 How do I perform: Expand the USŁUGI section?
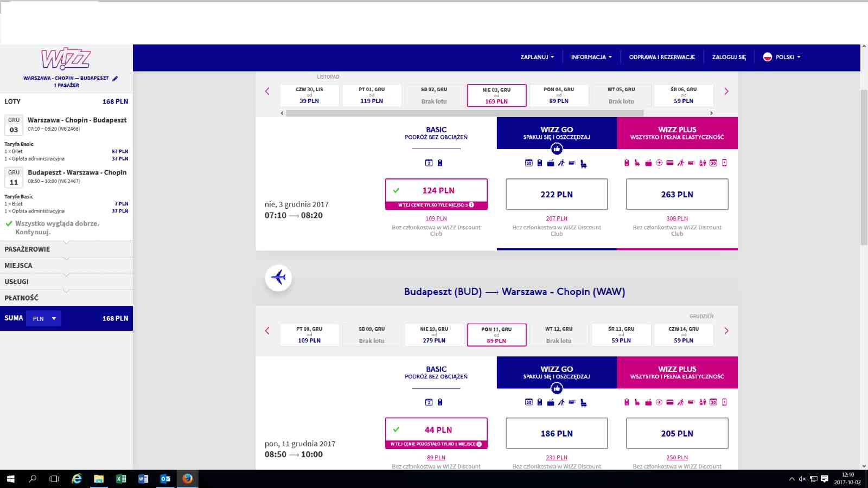66,281
